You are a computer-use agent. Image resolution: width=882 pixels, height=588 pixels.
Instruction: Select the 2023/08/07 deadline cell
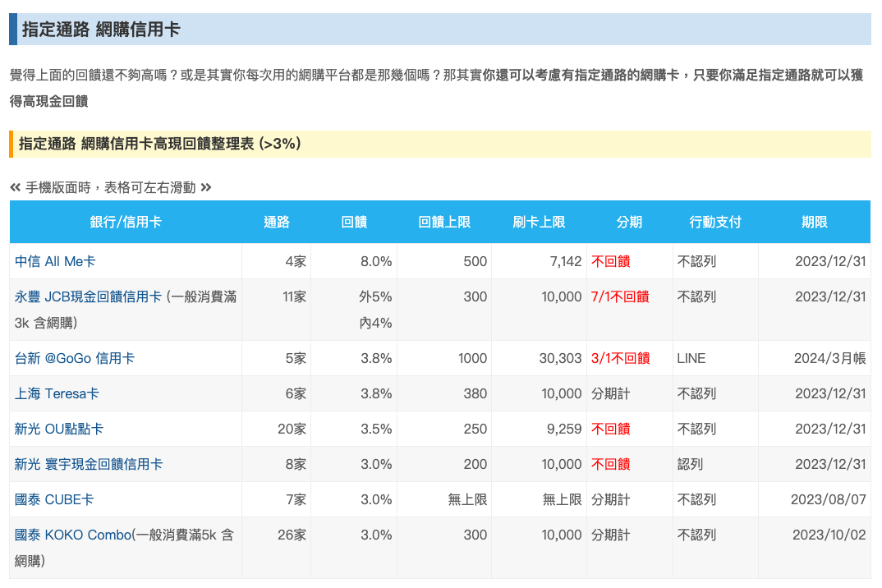[x=815, y=499]
